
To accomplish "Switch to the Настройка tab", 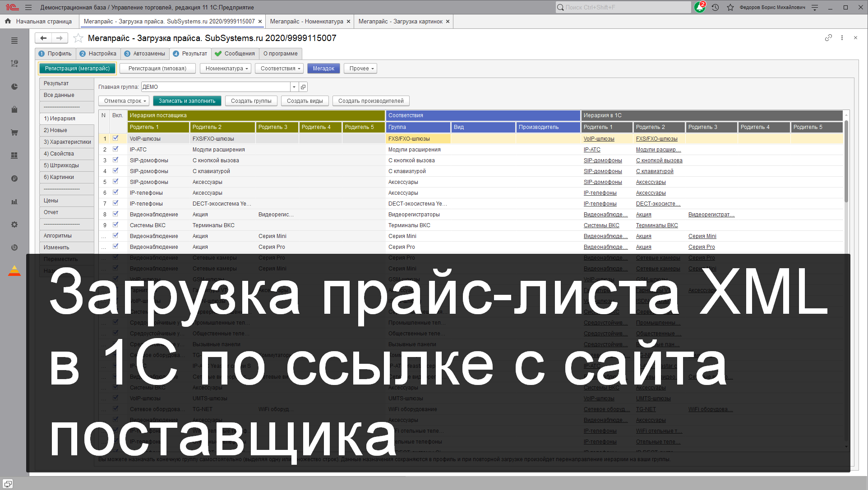I will pos(98,53).
